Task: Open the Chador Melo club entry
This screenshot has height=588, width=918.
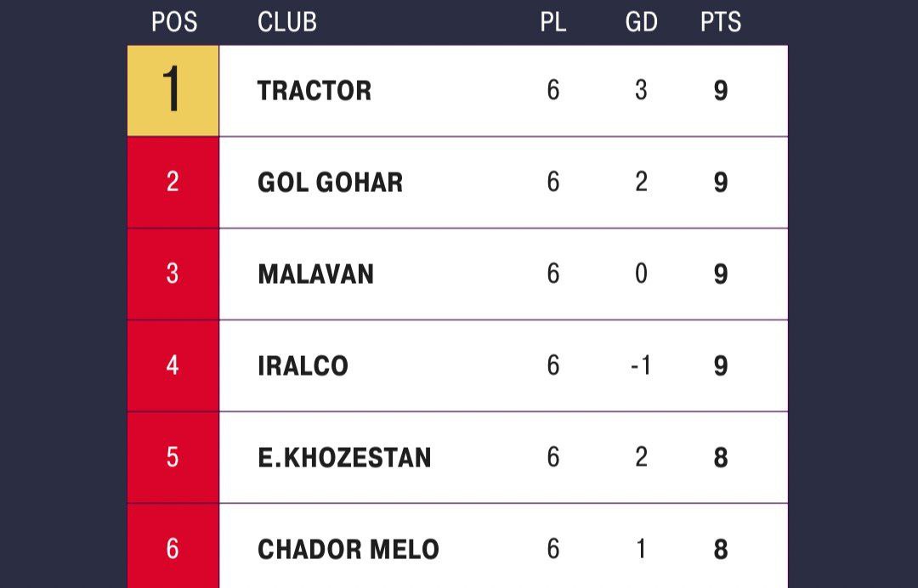Action: pos(348,550)
